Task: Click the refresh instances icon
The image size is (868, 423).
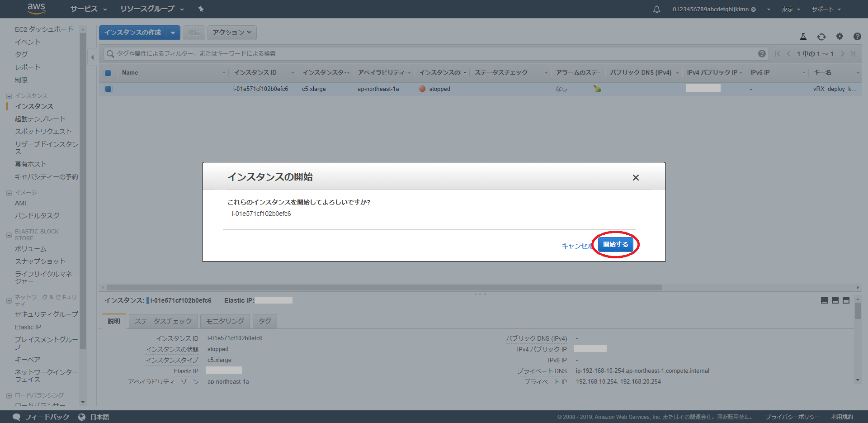Action: point(821,37)
